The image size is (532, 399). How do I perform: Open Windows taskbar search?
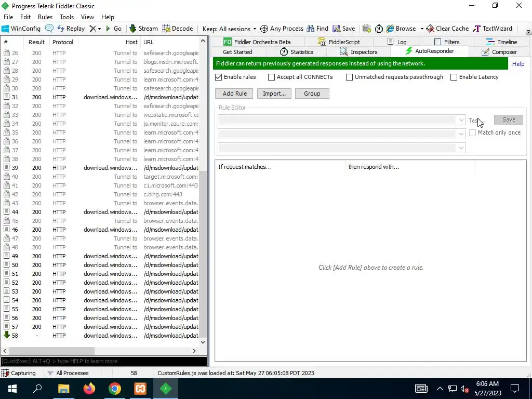click(x=37, y=389)
